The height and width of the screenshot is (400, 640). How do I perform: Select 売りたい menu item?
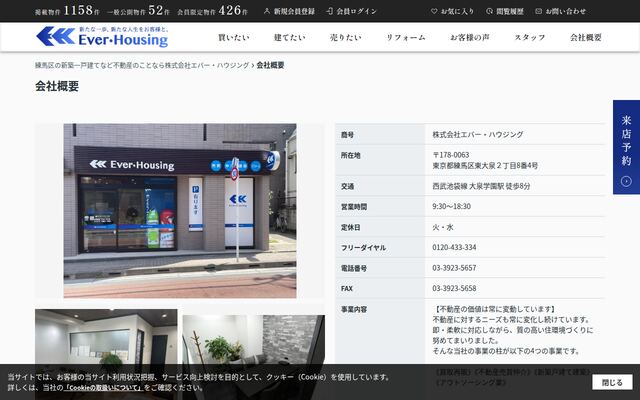pos(346,38)
